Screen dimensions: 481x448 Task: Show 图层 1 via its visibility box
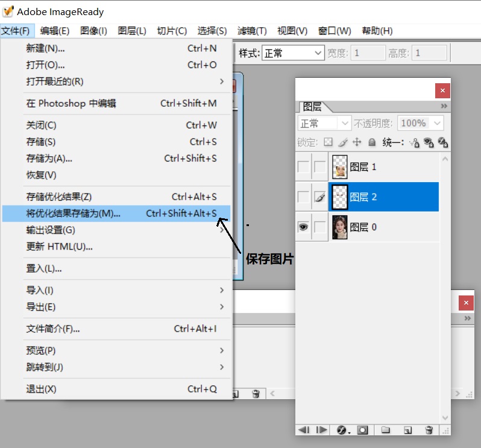[x=303, y=167]
